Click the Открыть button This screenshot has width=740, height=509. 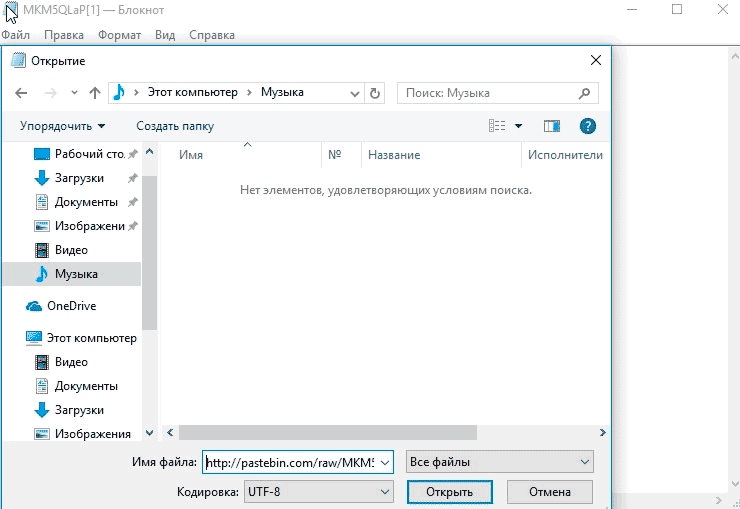tap(447, 492)
